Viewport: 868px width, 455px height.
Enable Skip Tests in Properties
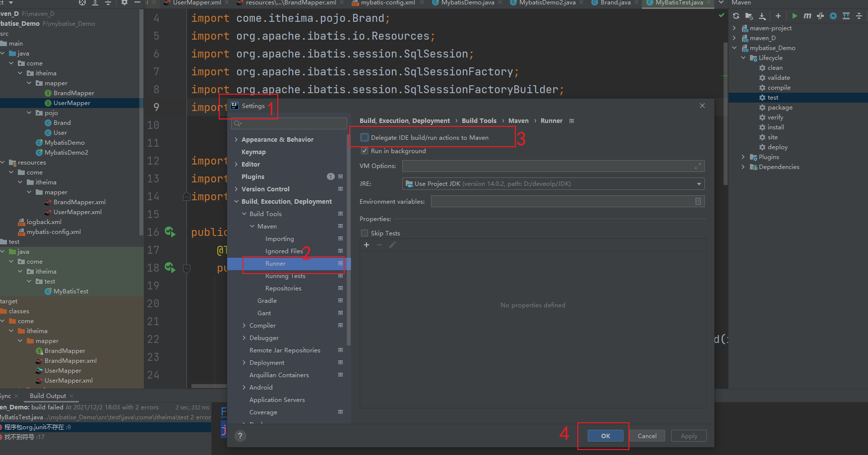coord(365,233)
